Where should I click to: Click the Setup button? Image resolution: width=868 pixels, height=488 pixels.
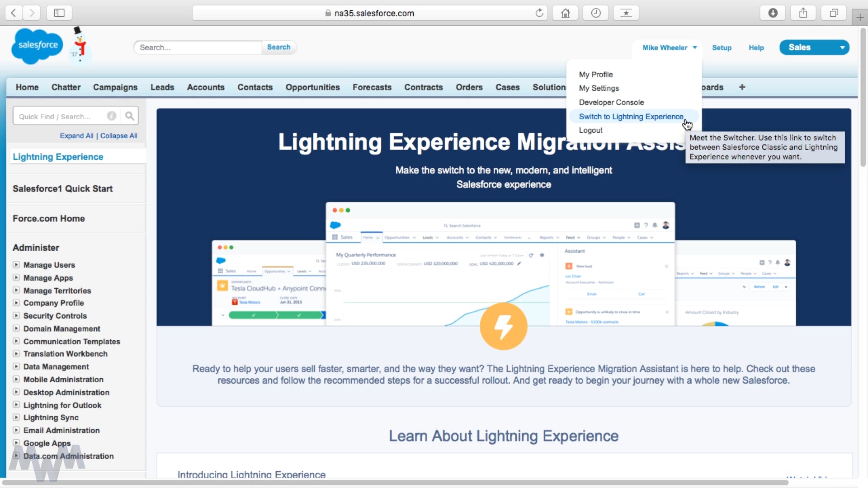722,47
